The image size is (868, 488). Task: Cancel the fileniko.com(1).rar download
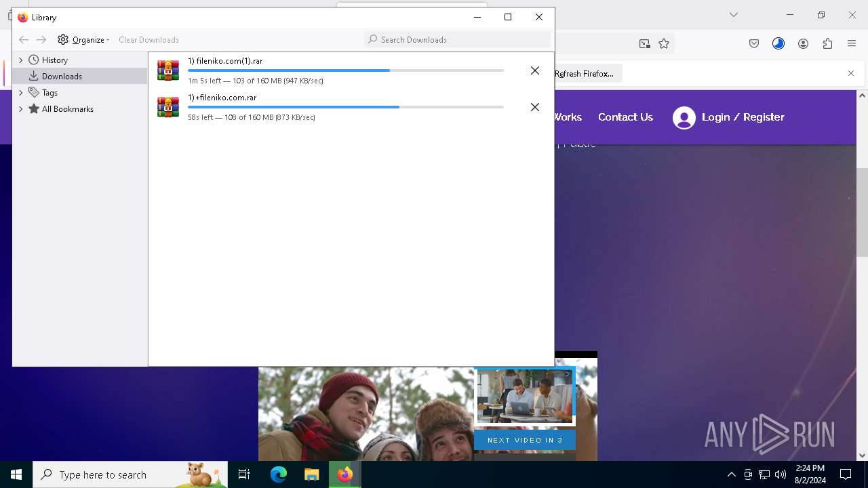pyautogui.click(x=535, y=70)
